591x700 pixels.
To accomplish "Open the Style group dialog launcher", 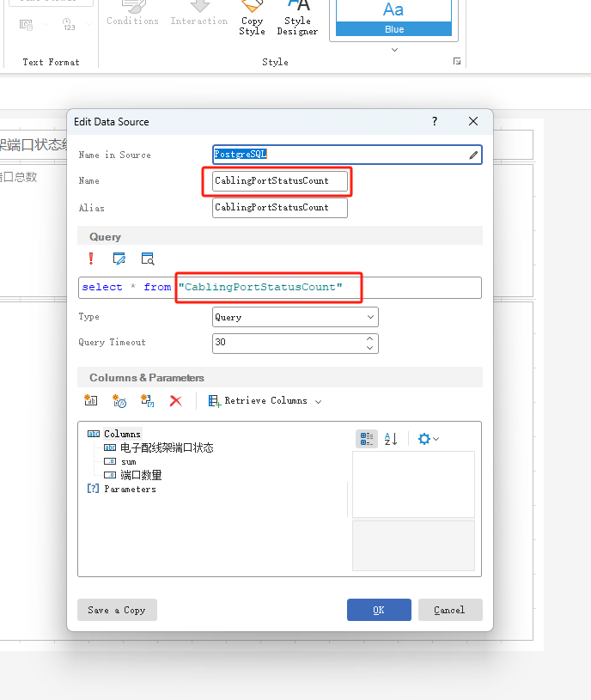I will [457, 61].
